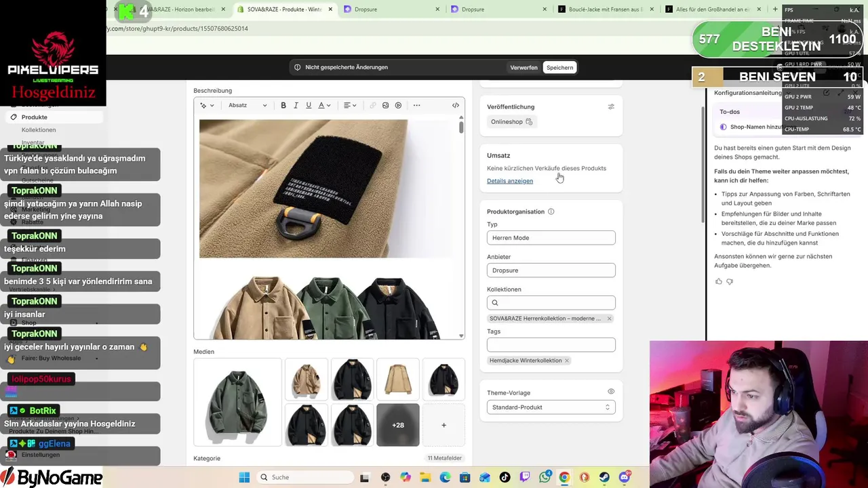The width and height of the screenshot is (868, 488).
Task: Open Einstellungen in the sidebar
Action: 41,455
